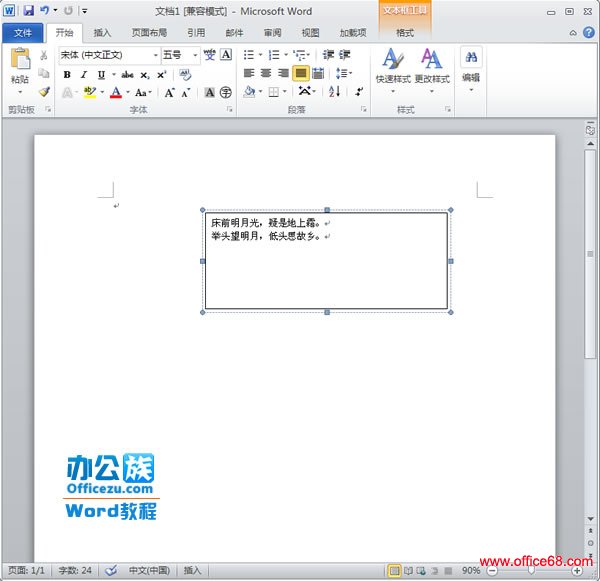Center-align the paragraph text

click(x=266, y=73)
